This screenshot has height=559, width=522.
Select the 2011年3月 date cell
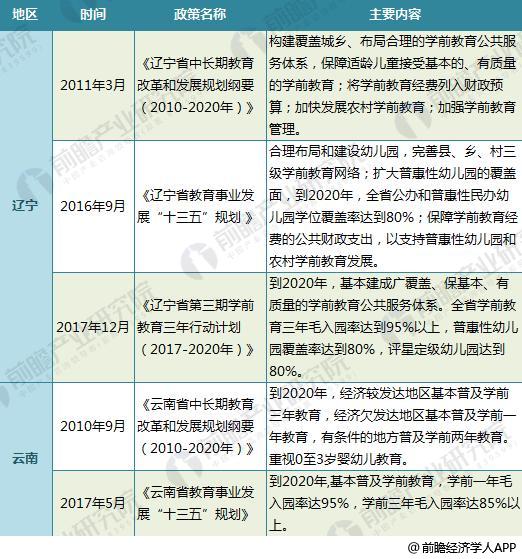(93, 85)
